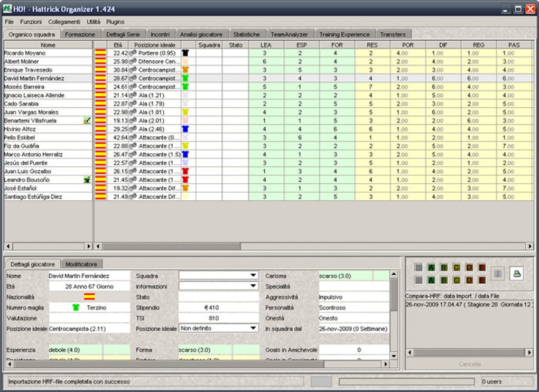Click the small icon beside Leandro Bousoño's name

[x=87, y=180]
